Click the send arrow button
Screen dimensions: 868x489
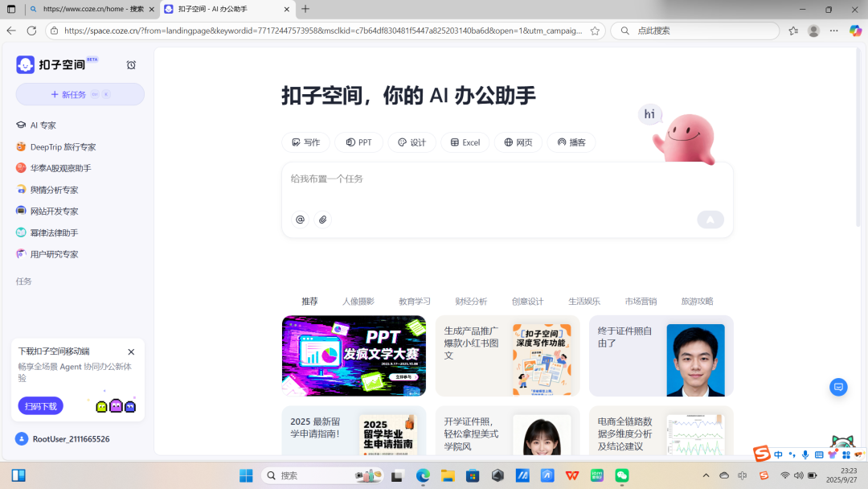click(x=710, y=220)
